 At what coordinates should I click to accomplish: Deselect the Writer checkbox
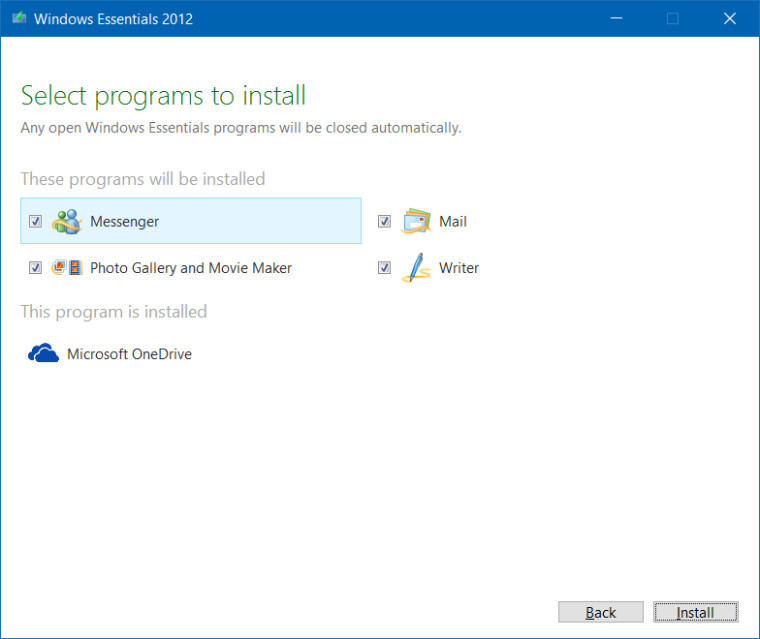pos(384,268)
